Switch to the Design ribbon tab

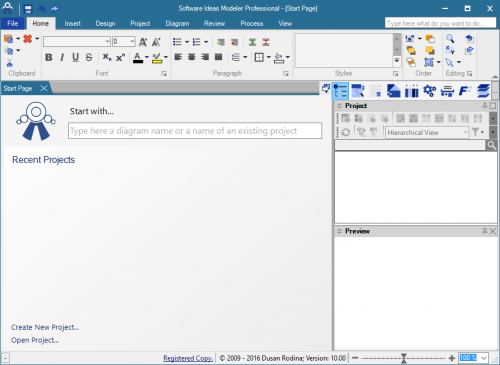tap(105, 24)
